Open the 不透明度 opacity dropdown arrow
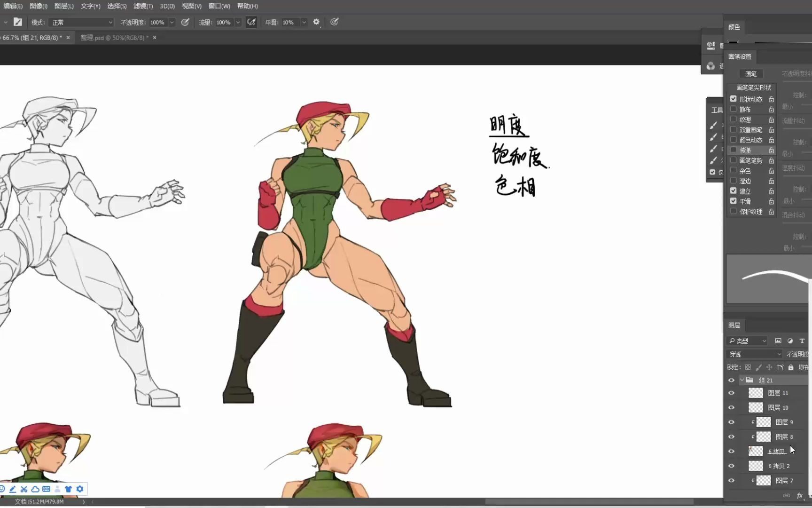Screen dimensions: 812x508 click(x=172, y=22)
